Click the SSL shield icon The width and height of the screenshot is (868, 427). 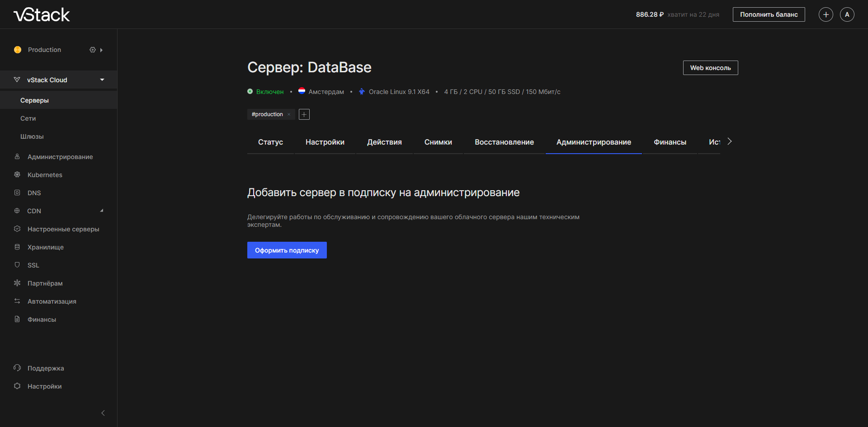tap(17, 265)
